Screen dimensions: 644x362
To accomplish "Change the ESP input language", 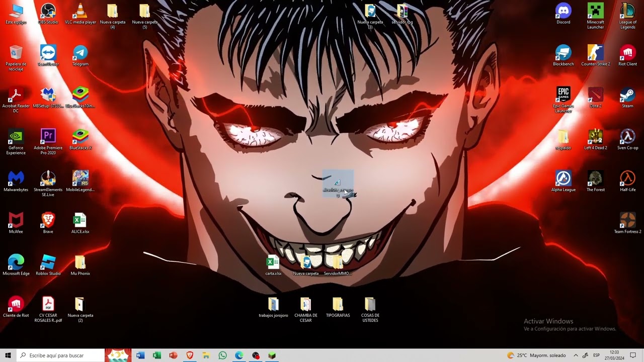I will pyautogui.click(x=596, y=355).
